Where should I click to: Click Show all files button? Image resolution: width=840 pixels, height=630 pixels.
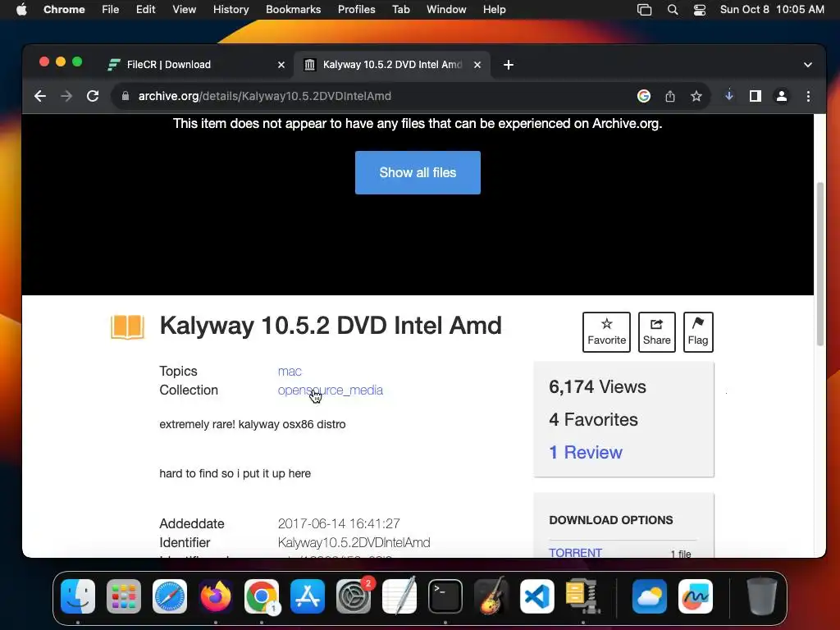[x=418, y=172]
